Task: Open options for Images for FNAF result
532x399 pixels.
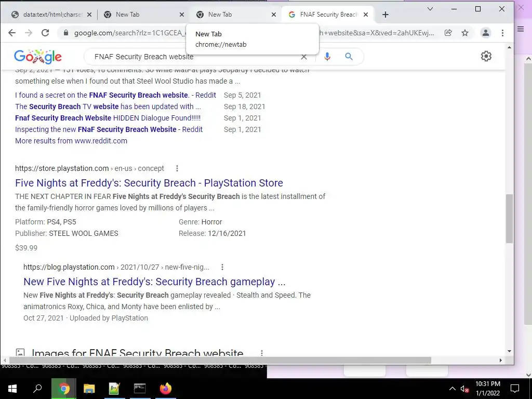Action: 262,353
